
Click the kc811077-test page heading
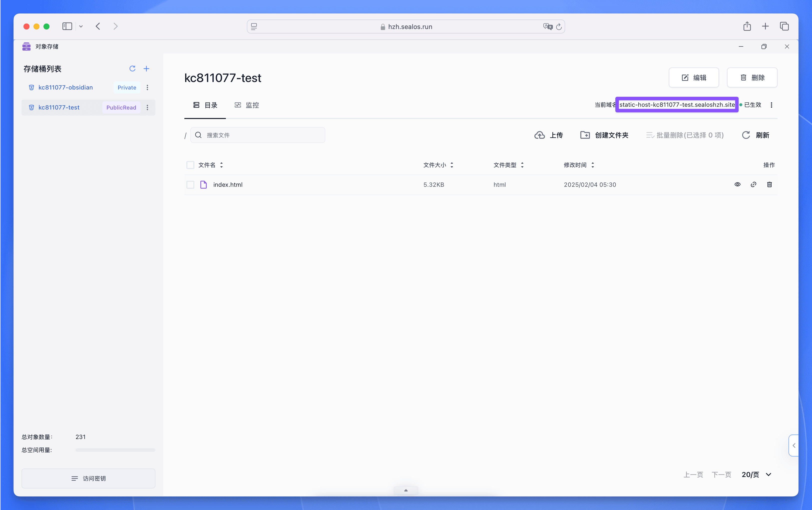tap(222, 78)
